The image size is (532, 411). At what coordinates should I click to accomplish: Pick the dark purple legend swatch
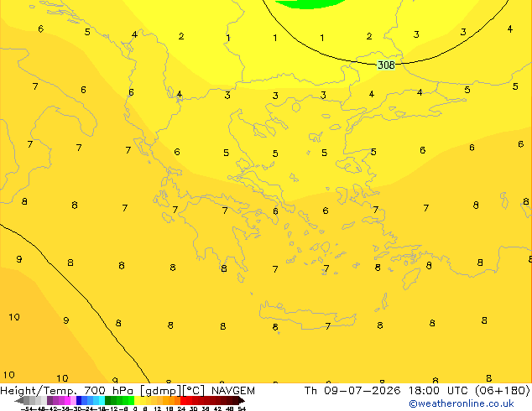click(x=50, y=400)
